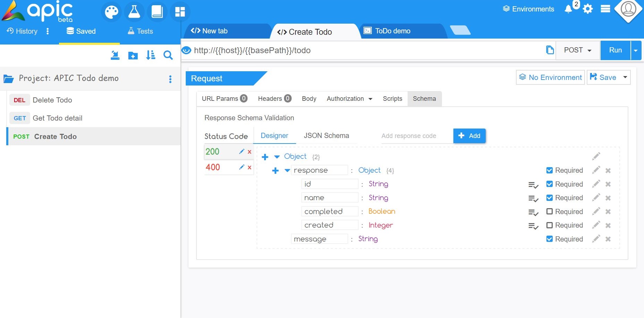The height and width of the screenshot is (318, 644).
Task: Enable Required for completed
Action: 550,211
